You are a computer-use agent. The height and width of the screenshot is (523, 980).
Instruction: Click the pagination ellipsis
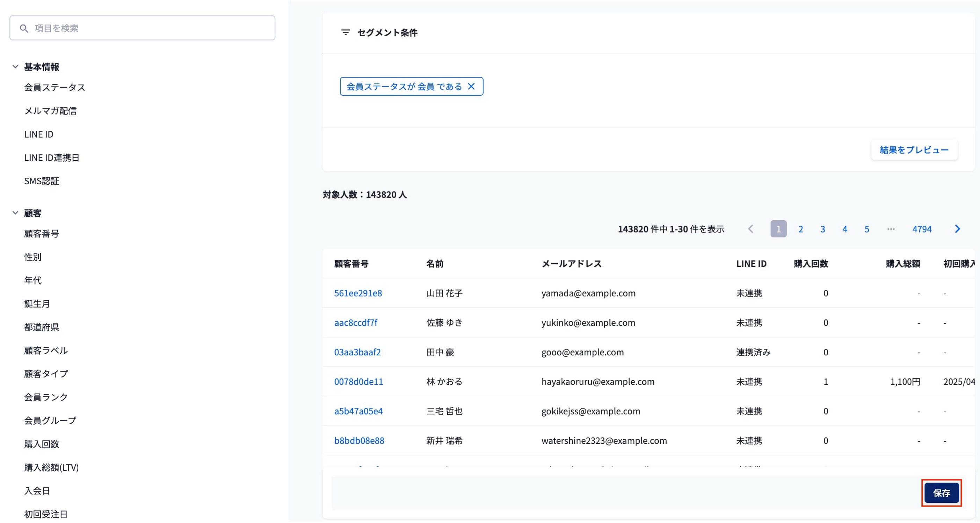(x=890, y=229)
